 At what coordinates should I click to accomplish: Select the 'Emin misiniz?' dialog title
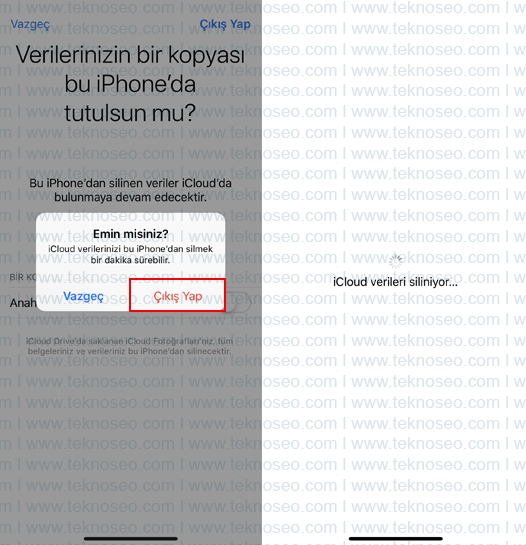[130, 234]
